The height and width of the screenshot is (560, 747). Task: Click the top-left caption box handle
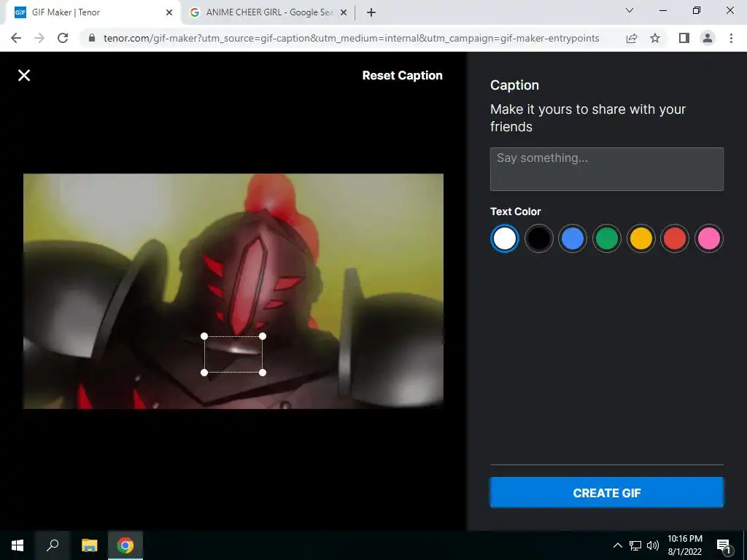(204, 336)
